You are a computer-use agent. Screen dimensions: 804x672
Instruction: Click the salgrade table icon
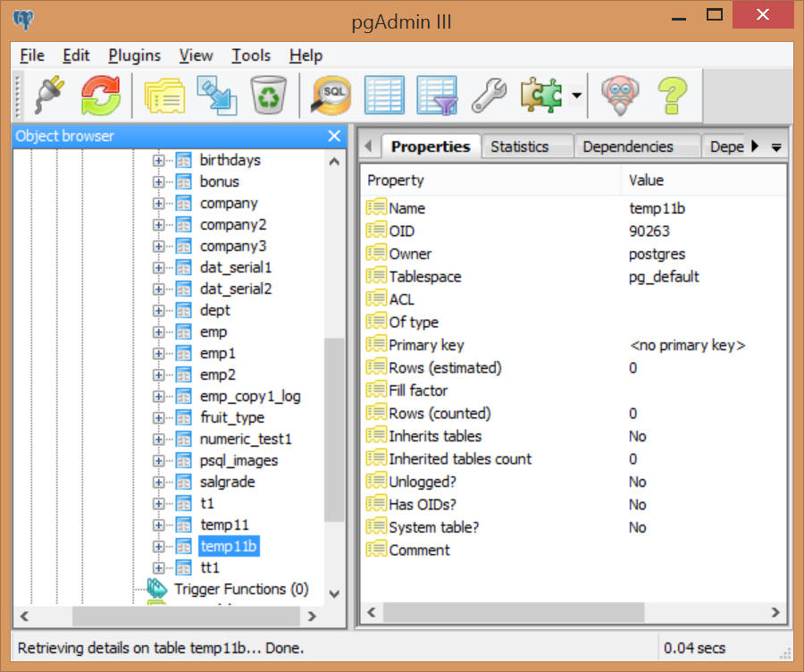[x=183, y=483]
